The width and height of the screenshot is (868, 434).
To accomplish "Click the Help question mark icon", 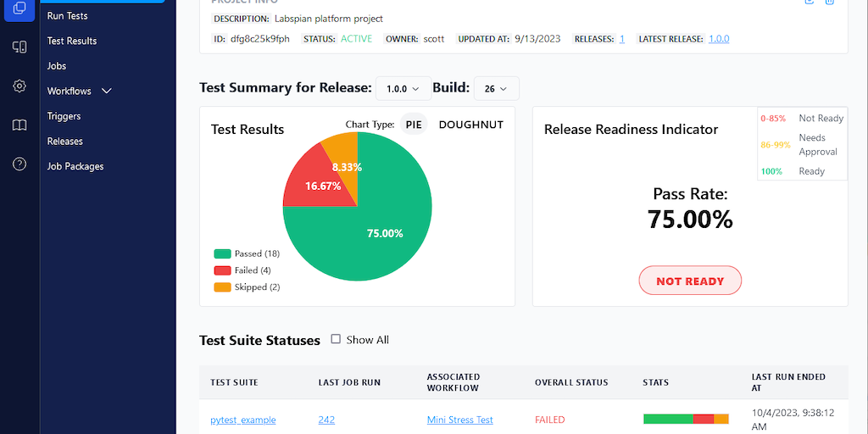I will [x=19, y=164].
